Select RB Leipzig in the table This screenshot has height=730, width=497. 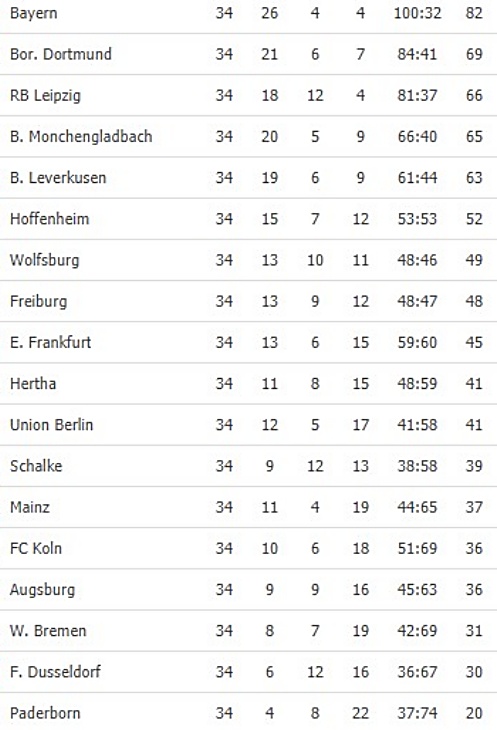45,95
